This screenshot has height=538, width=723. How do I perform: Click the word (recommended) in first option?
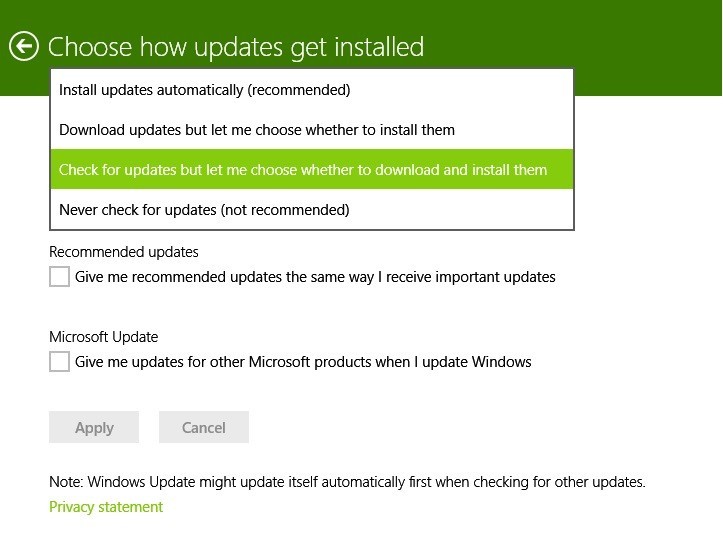tap(299, 89)
